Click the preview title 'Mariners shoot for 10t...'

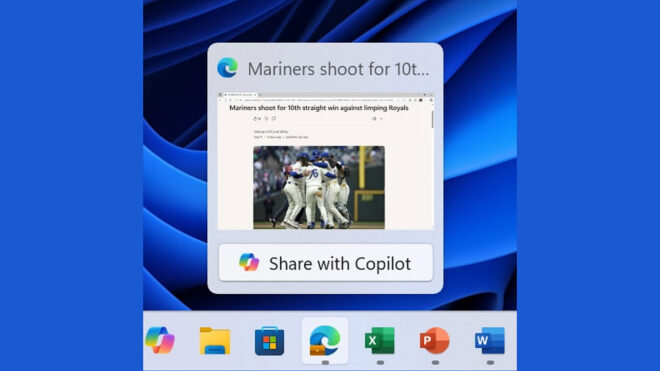click(x=338, y=69)
